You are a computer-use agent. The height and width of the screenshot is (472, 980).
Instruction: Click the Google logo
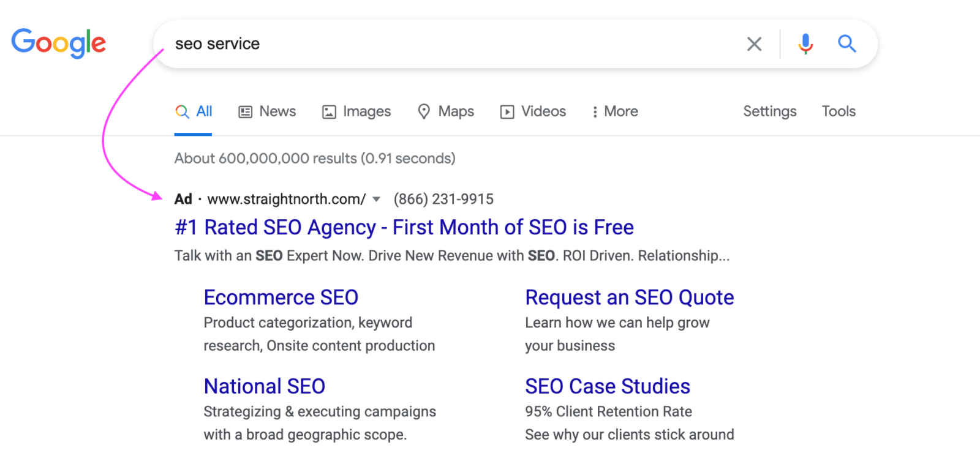click(x=59, y=43)
